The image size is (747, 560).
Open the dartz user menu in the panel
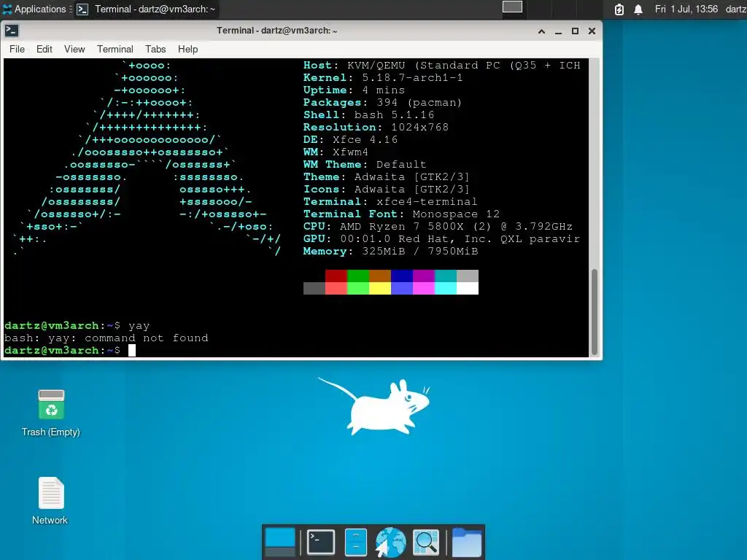[x=736, y=9]
